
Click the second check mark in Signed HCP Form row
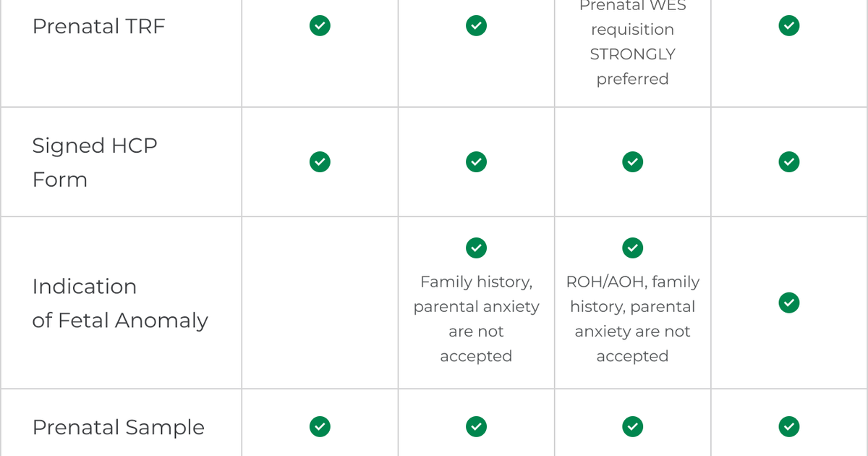[x=476, y=161]
